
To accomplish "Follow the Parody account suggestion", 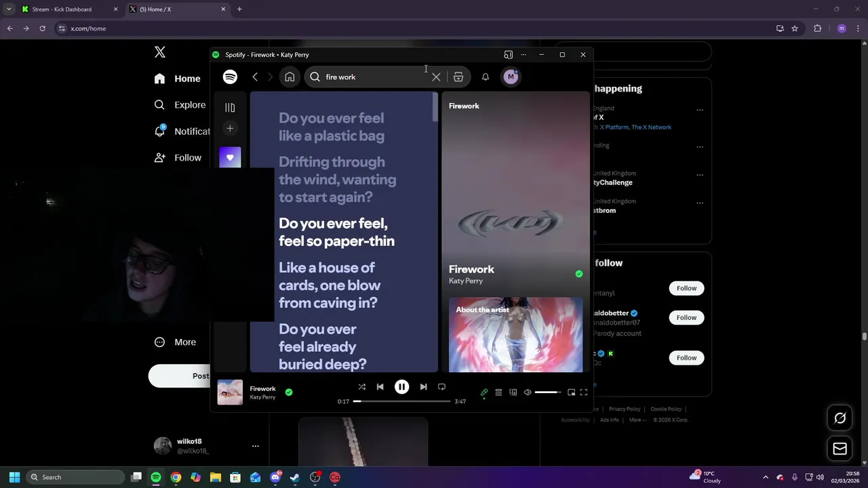I will pyautogui.click(x=686, y=317).
